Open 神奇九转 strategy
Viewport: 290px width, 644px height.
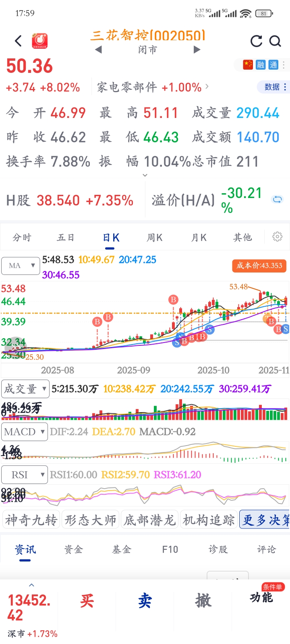pyautogui.click(x=31, y=520)
